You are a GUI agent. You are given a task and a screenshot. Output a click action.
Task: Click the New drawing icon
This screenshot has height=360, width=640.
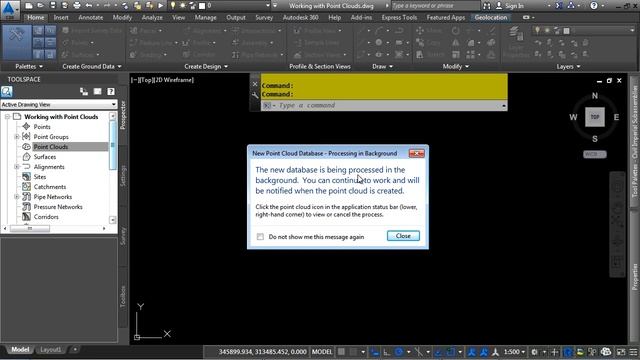[x=29, y=6]
